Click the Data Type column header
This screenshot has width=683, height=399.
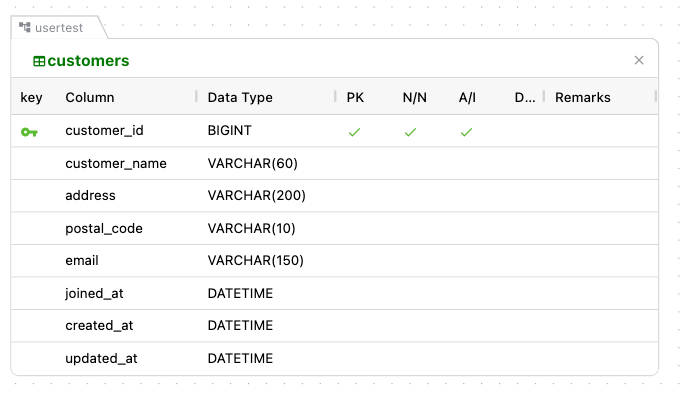click(x=240, y=97)
